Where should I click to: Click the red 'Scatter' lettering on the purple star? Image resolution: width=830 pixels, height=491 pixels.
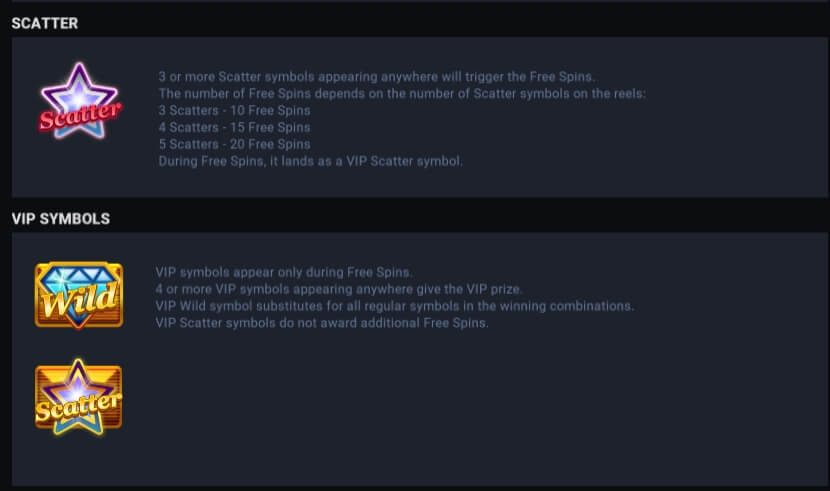(80, 116)
